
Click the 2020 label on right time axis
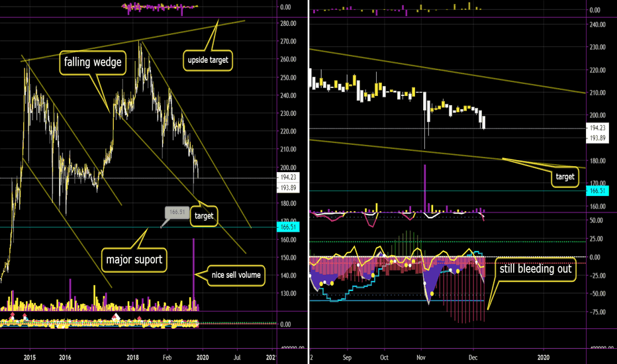[x=544, y=357]
